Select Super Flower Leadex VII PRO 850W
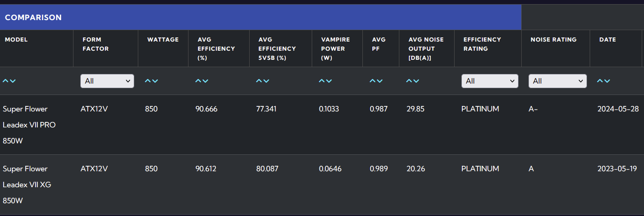 tap(29, 125)
